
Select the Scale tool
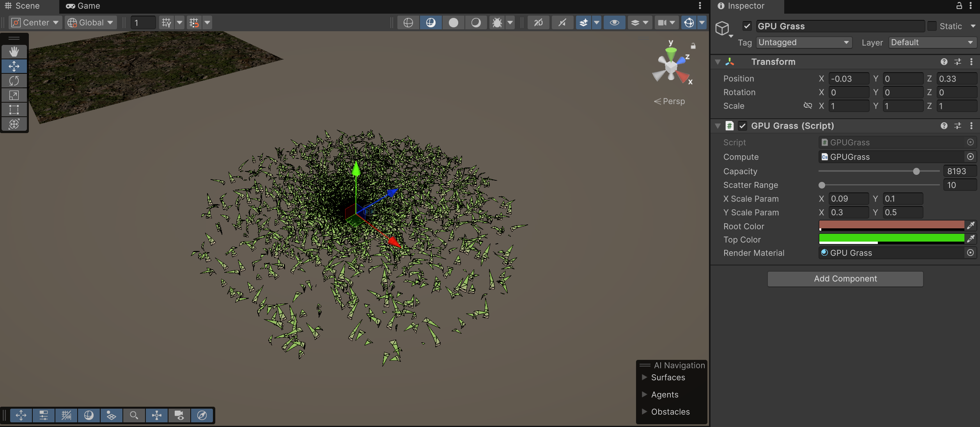click(14, 95)
